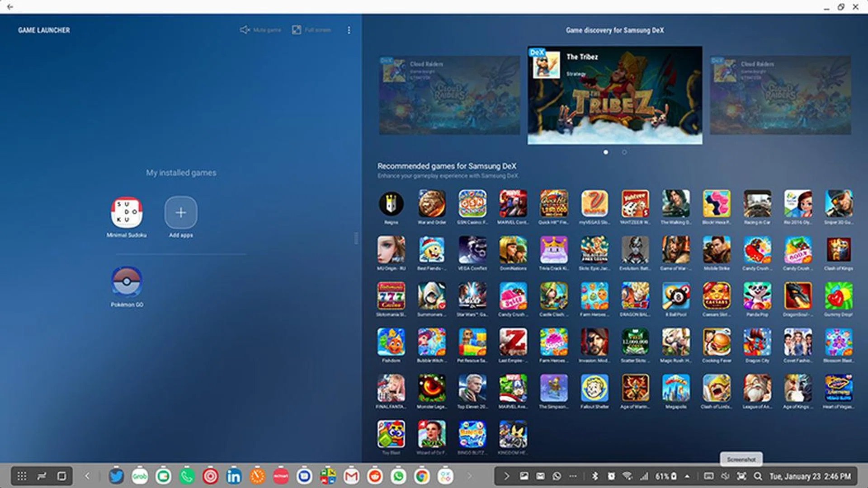
Task: Select the second carousel page dot
Action: coord(624,152)
